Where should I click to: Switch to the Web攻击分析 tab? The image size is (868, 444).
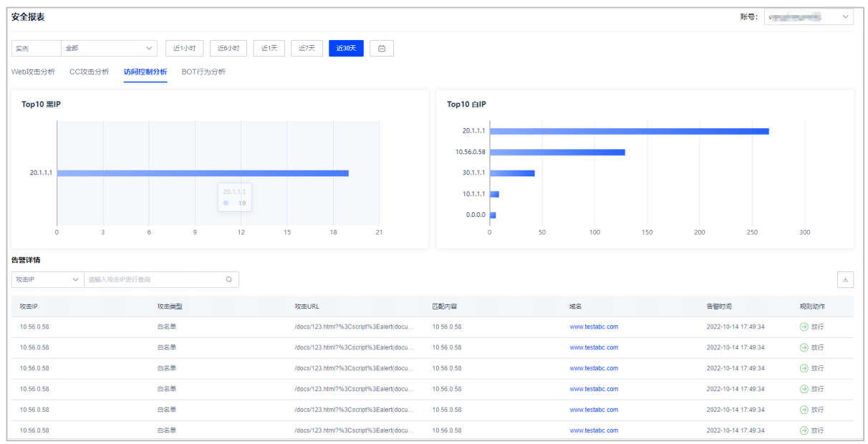click(33, 72)
